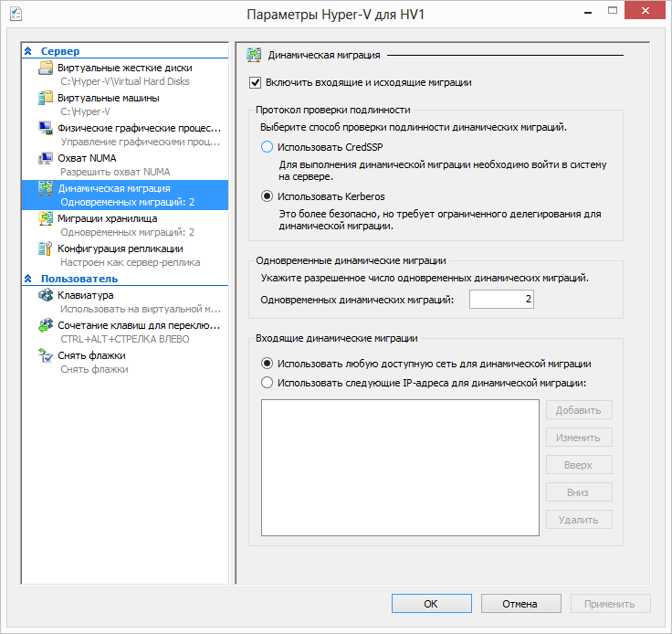The width and height of the screenshot is (672, 634).
Task: Choose specific IP addresses for migration
Action: click(x=267, y=383)
